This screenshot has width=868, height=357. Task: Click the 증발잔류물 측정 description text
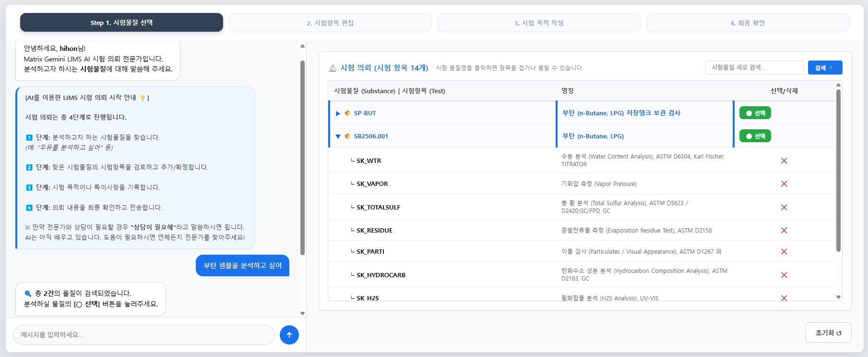[x=636, y=231]
